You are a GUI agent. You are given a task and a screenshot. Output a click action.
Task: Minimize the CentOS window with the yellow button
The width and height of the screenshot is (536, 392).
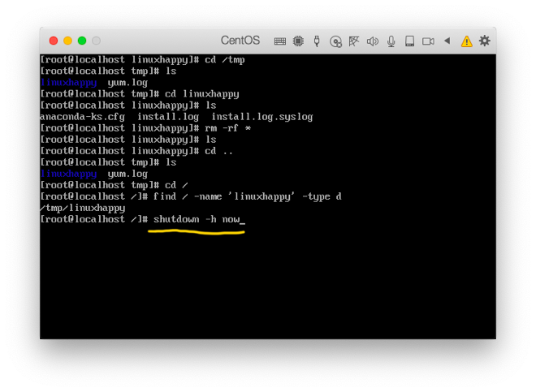(67, 41)
